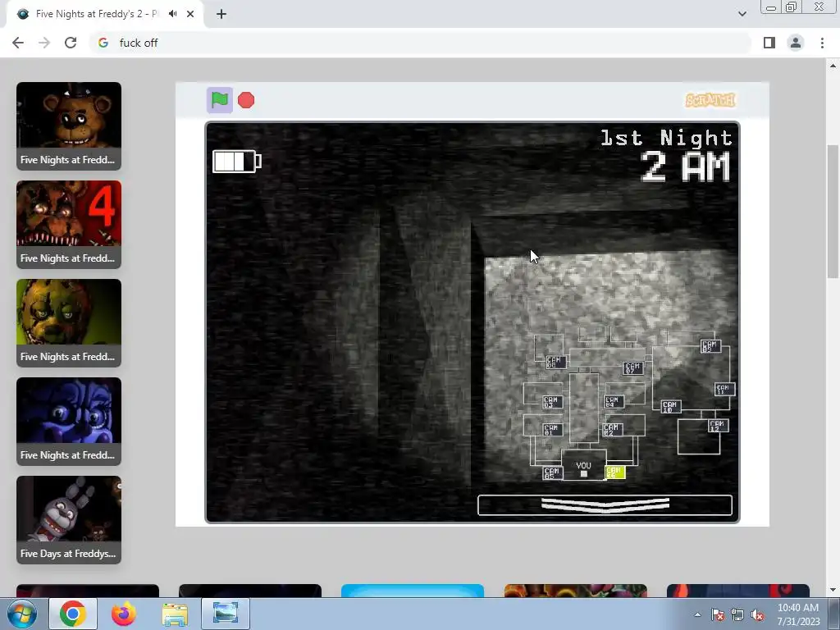
Task: Open the network status tray icon
Action: pyautogui.click(x=737, y=614)
